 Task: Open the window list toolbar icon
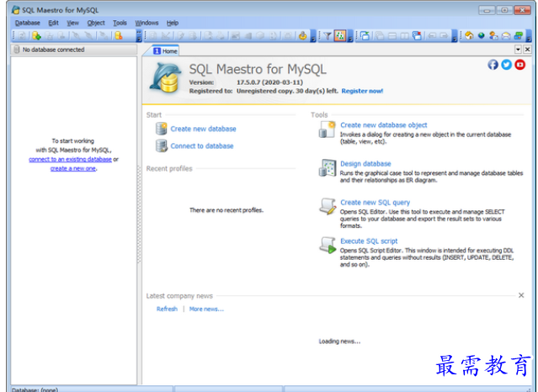(365, 35)
